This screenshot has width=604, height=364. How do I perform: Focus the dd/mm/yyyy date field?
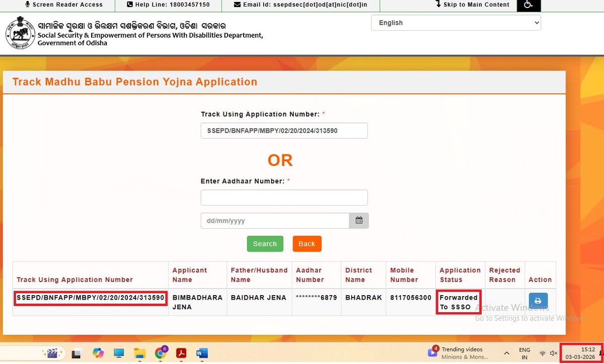[275, 221]
